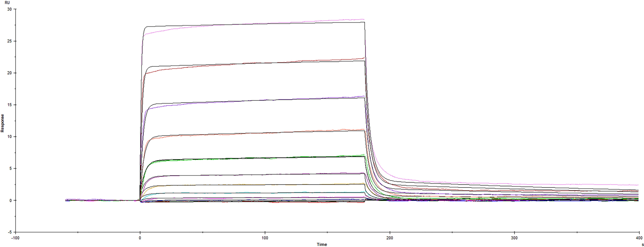This screenshot has width=644, height=247.
Task: Click the Time axis title
Action: tap(322, 245)
